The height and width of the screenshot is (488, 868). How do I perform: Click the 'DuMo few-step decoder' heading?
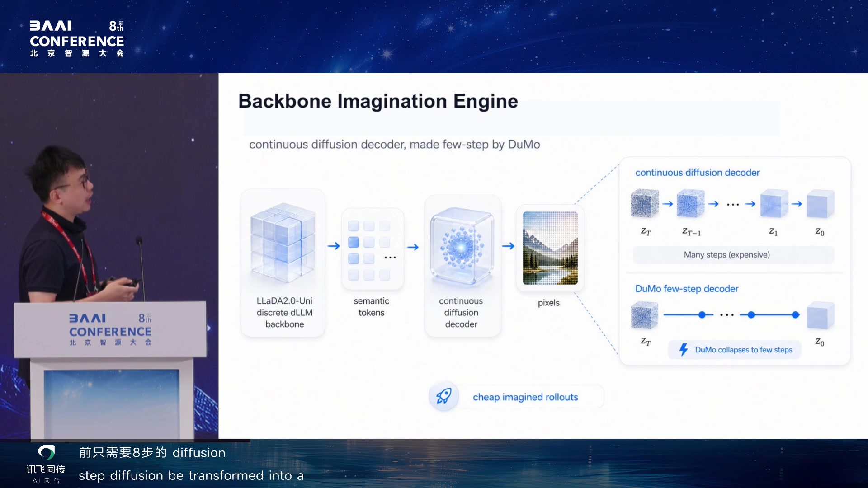[686, 289]
